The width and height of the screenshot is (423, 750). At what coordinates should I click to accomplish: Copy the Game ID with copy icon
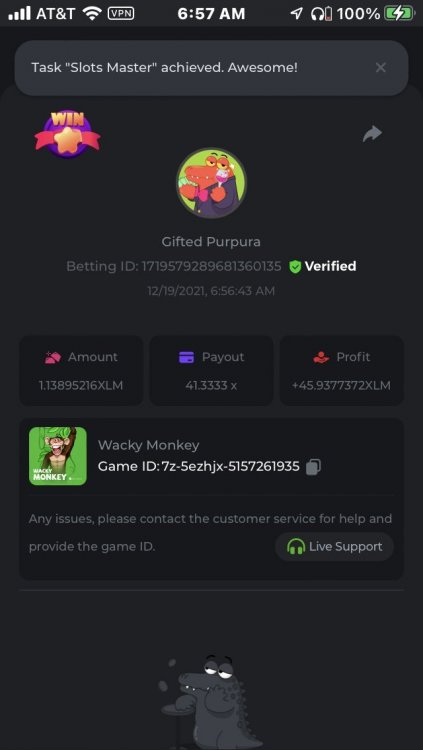click(313, 466)
